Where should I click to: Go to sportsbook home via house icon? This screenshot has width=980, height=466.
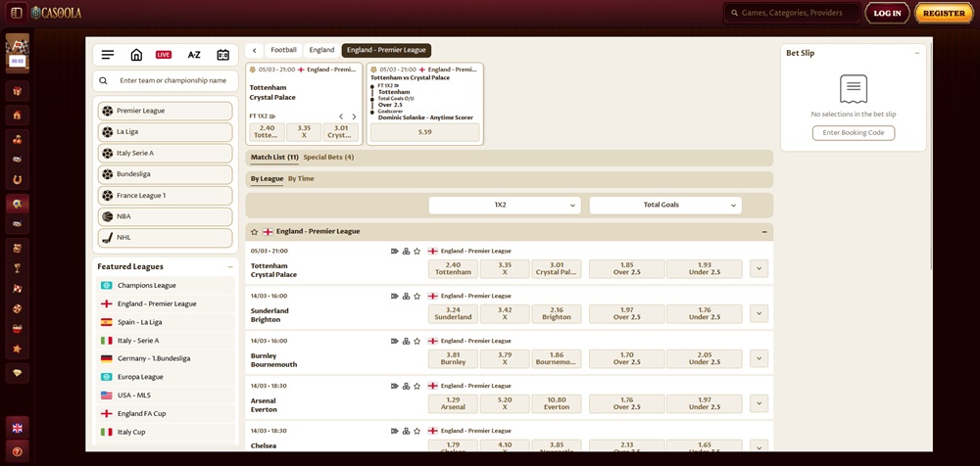(x=136, y=55)
